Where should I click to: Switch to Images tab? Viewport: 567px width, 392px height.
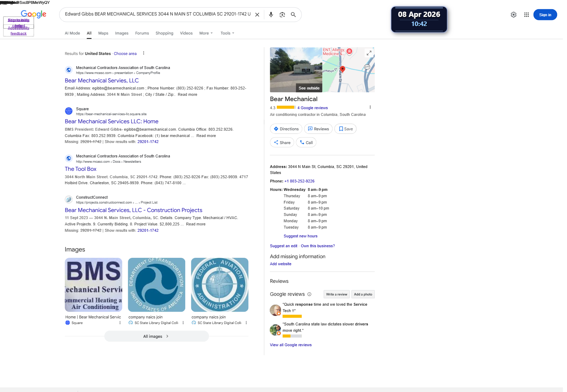coord(122,33)
